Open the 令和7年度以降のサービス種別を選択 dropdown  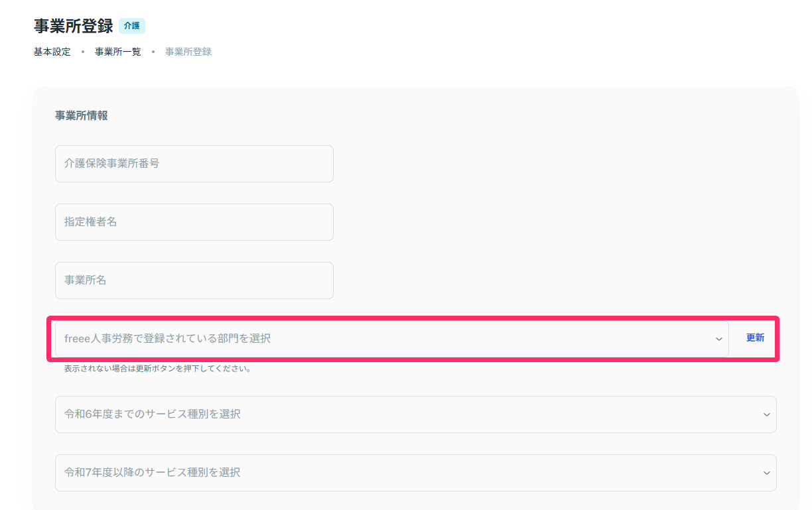pyautogui.click(x=416, y=473)
